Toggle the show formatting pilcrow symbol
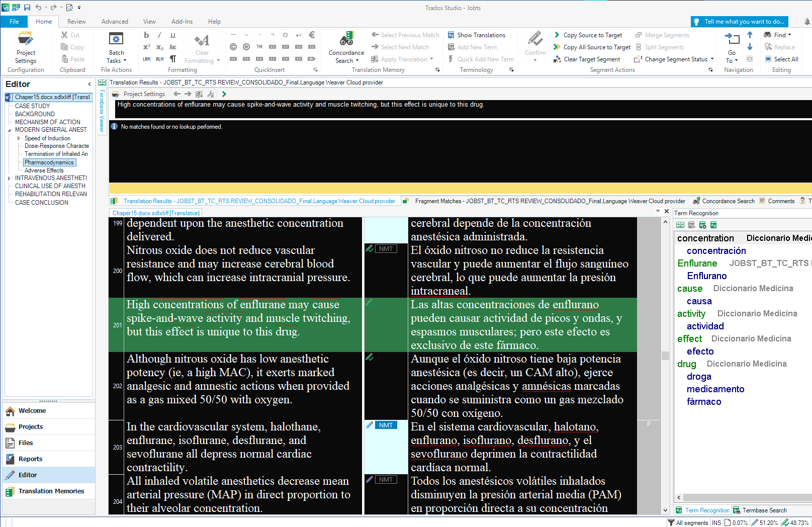The height and width of the screenshot is (527, 812). pyautogui.click(x=173, y=59)
